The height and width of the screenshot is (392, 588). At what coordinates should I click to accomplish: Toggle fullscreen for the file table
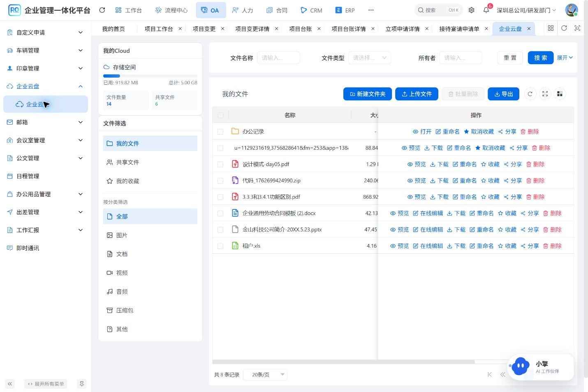[x=545, y=94]
